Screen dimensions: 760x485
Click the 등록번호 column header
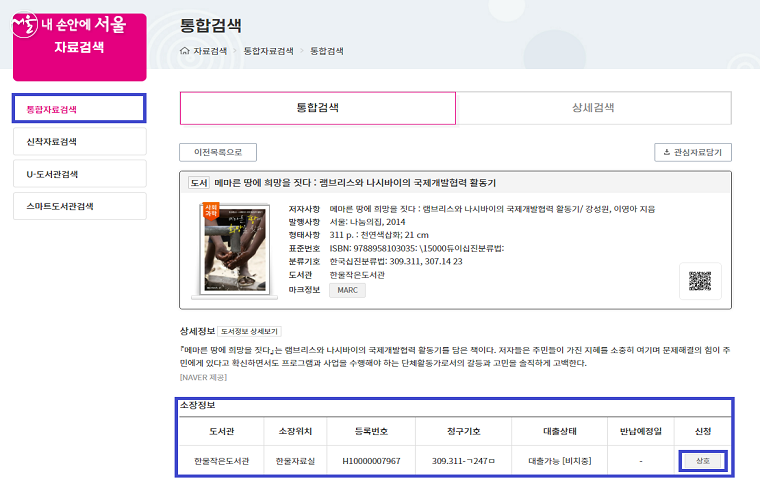[371, 431]
